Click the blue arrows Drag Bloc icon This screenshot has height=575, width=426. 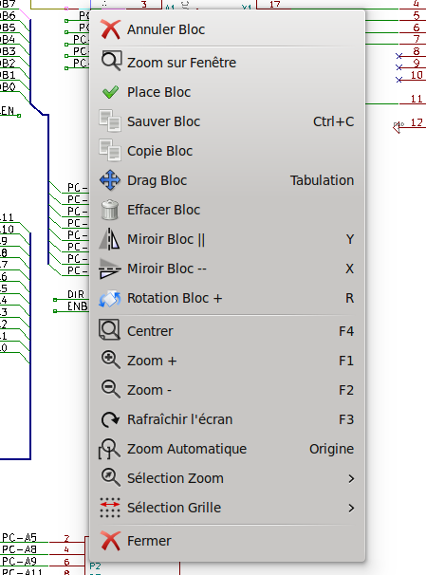click(x=110, y=180)
